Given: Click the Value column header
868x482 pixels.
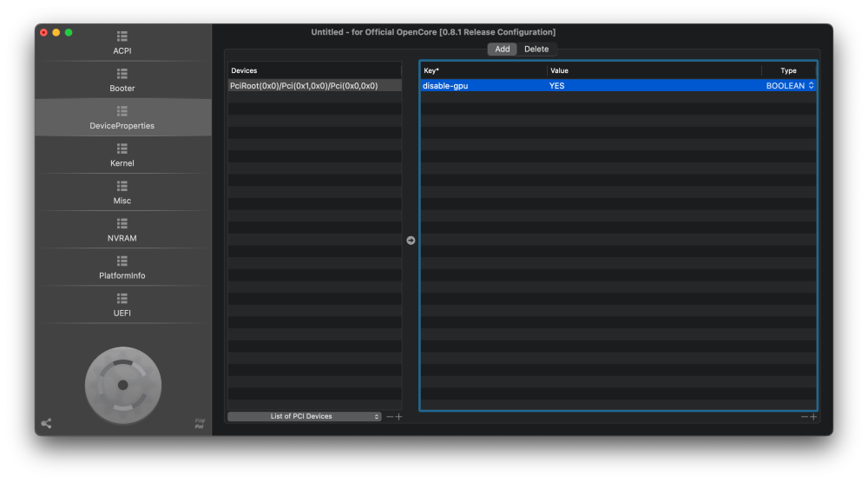Looking at the screenshot, I should 654,70.
